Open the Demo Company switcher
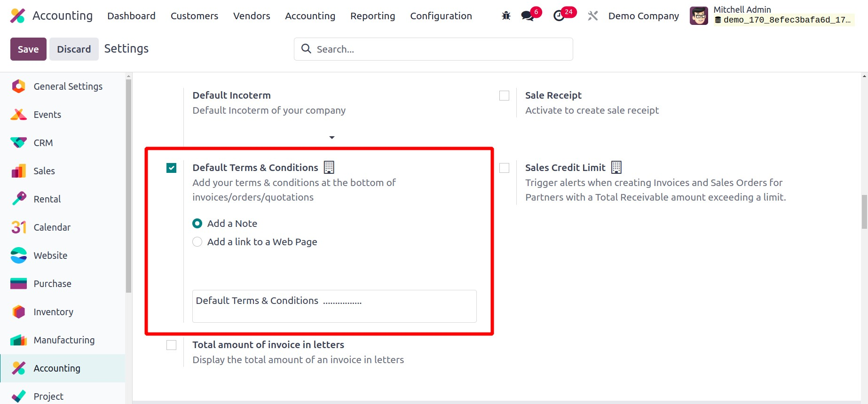This screenshot has height=404, width=868. (643, 16)
